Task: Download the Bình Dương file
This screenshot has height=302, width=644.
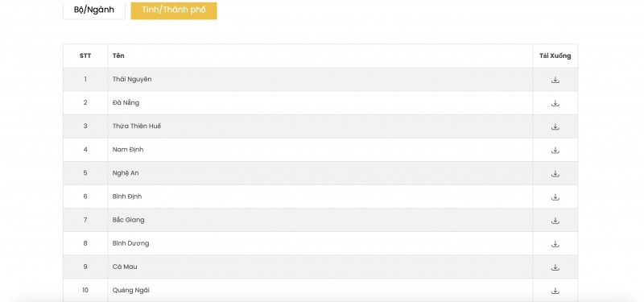Action: pos(555,244)
